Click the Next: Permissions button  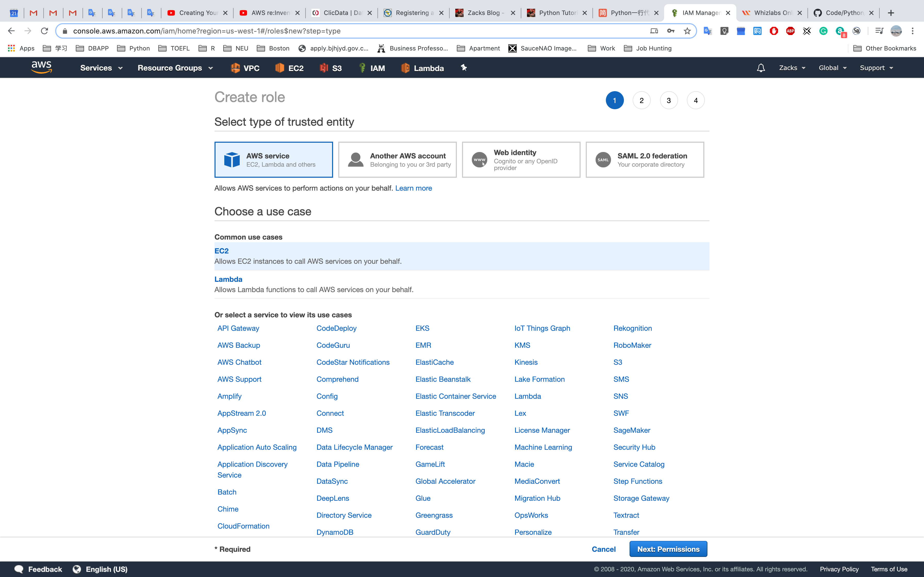click(x=668, y=549)
